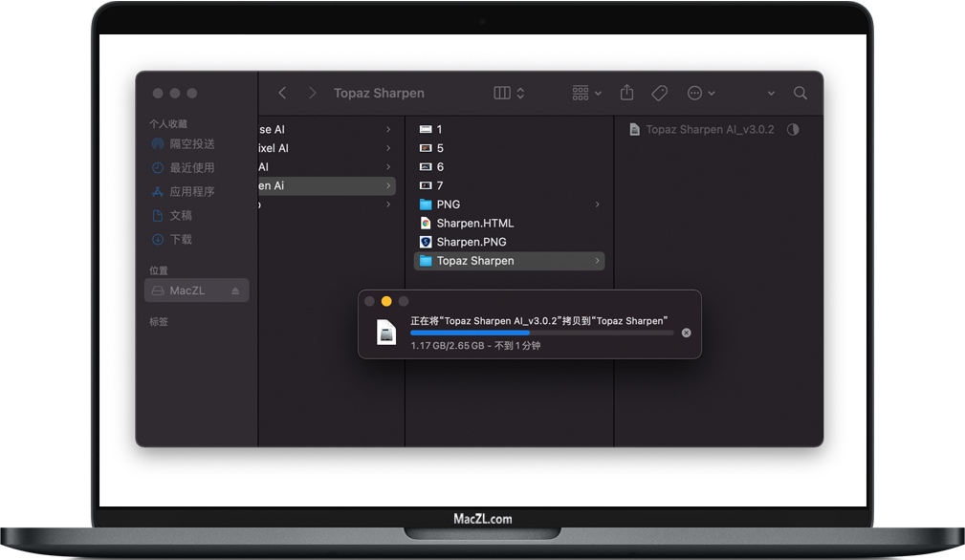Open Applications (应用程序) in sidebar

[x=191, y=192]
